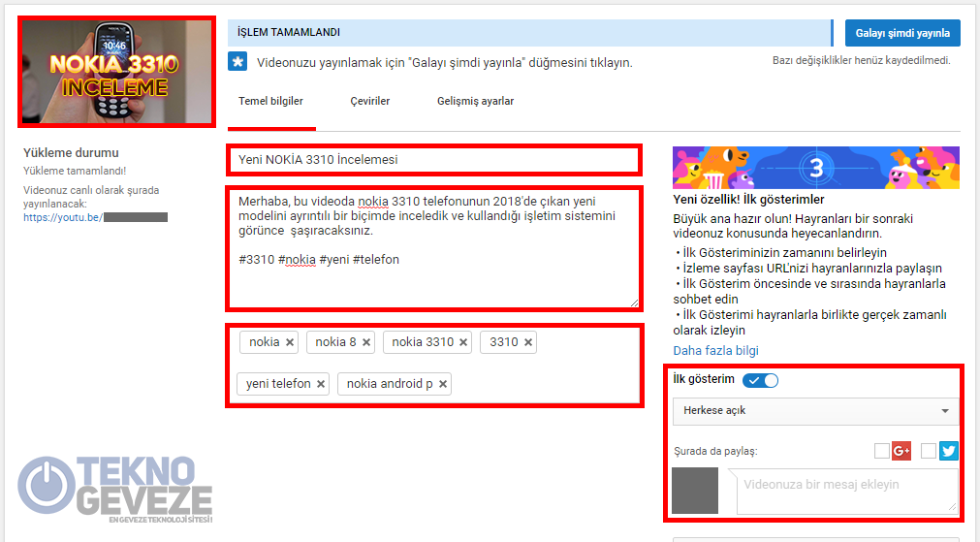This screenshot has height=542, width=980.
Task: Select the "yeni telefon" tag chip
Action: click(x=283, y=384)
